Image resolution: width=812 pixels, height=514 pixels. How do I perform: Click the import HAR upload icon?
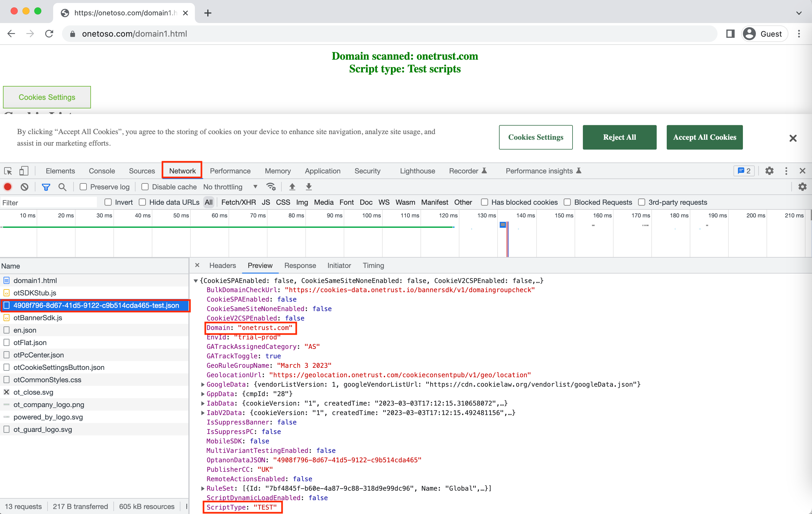[x=292, y=187]
